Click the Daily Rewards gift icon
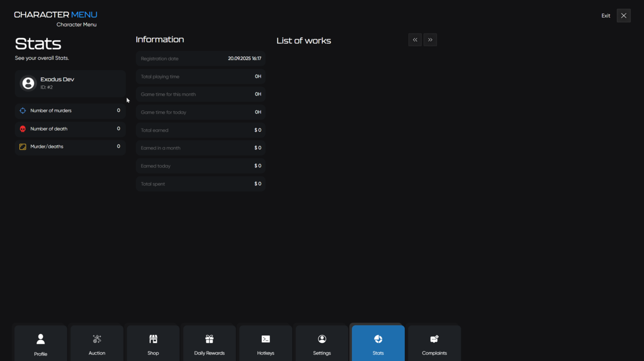 pos(209,339)
